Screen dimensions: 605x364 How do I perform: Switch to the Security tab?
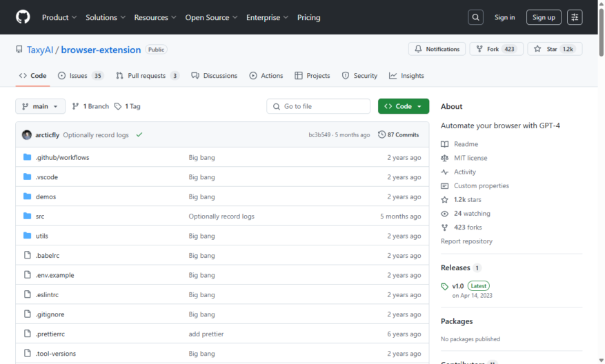click(x=359, y=76)
